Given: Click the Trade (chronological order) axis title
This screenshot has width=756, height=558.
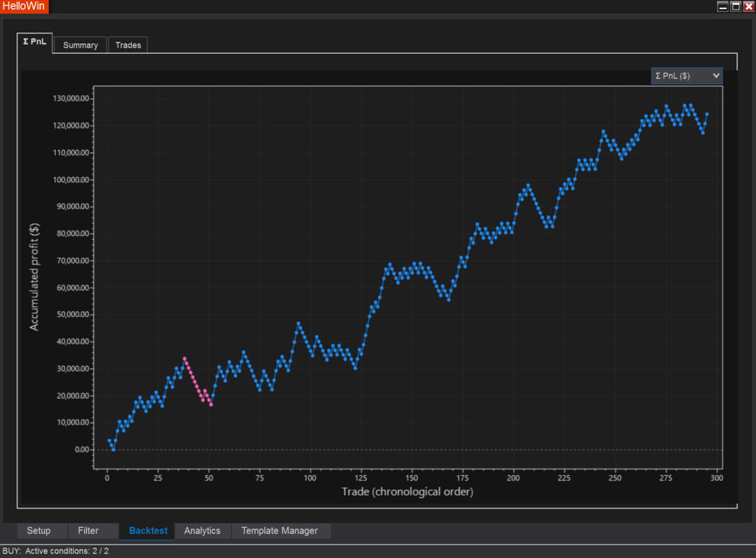Looking at the screenshot, I should [x=407, y=491].
